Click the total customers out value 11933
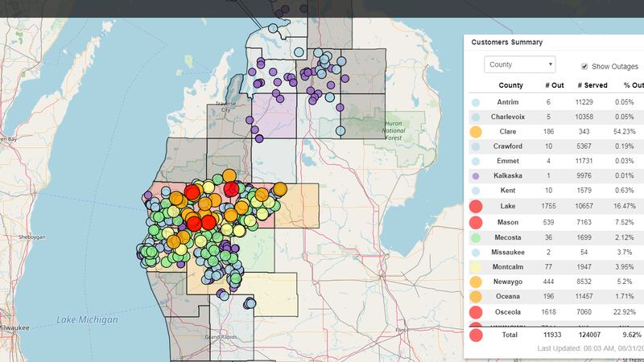The image size is (644, 362). click(552, 335)
